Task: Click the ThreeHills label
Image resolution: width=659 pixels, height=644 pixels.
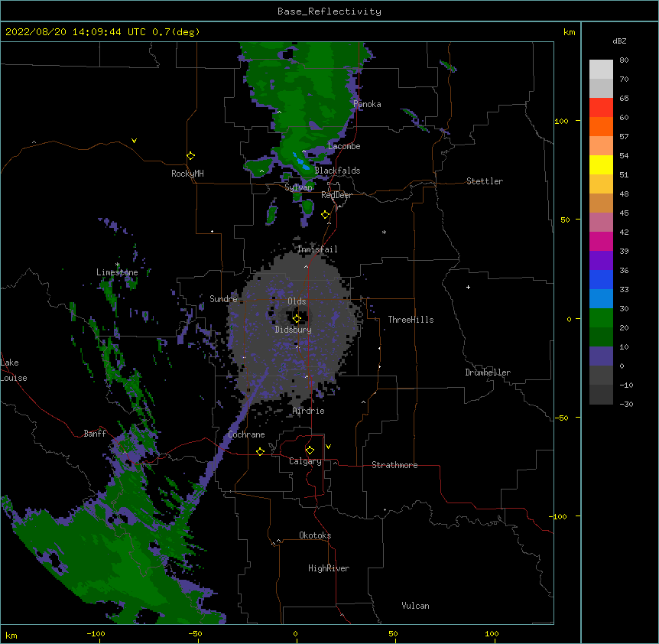Action: point(411,320)
